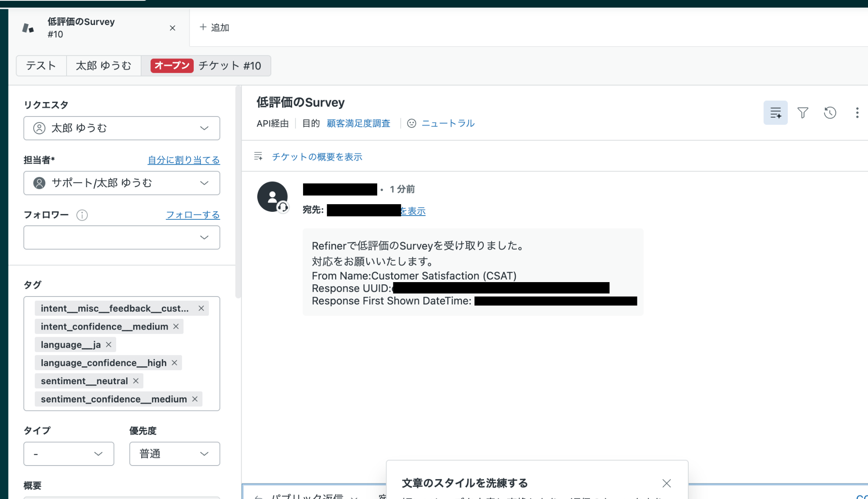Open the ticket events history icon
Screen dimensions: 868x499
pyautogui.click(x=830, y=113)
